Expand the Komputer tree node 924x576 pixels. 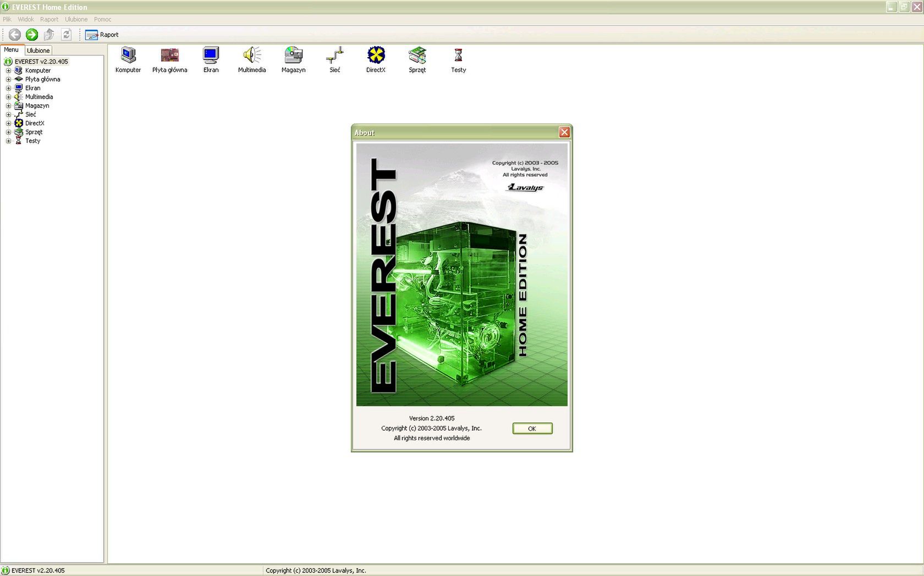8,70
